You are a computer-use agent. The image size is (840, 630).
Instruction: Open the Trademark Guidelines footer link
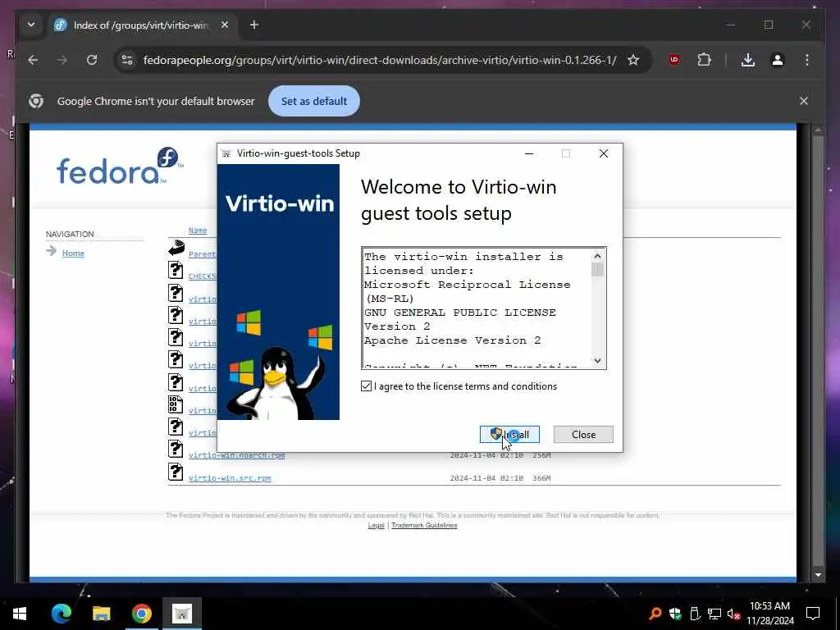click(424, 525)
